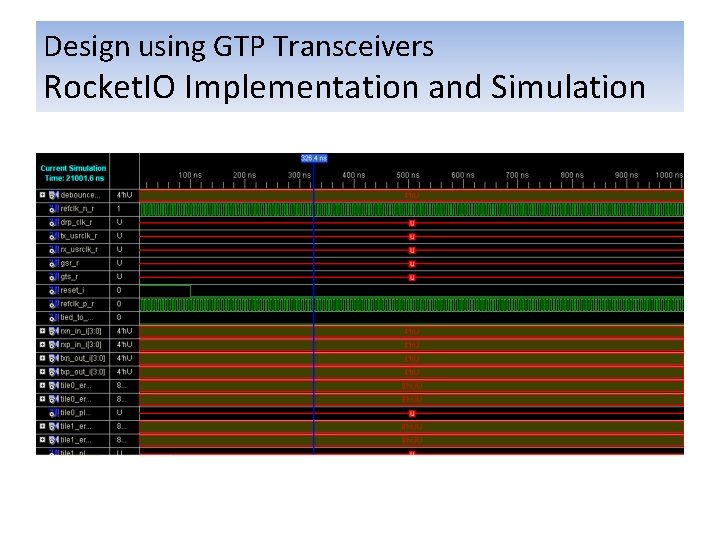Click the value 0 of reset_i

point(119,290)
